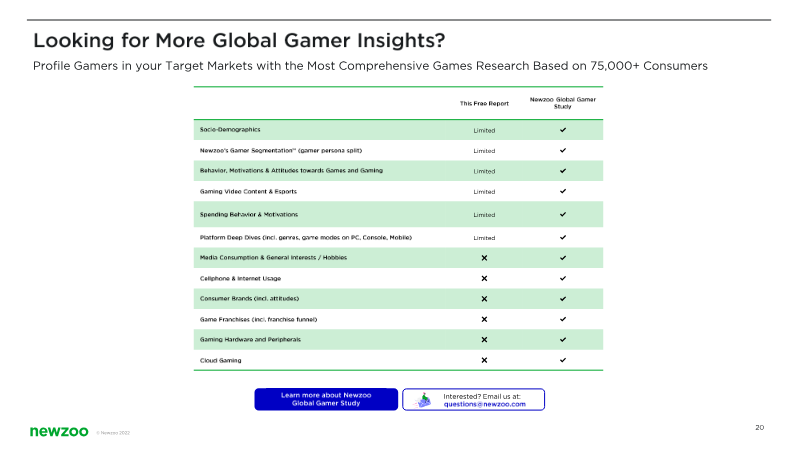The image size is (800, 450).
Task: Click the questions@newzoo.com email link
Action: coord(484,404)
